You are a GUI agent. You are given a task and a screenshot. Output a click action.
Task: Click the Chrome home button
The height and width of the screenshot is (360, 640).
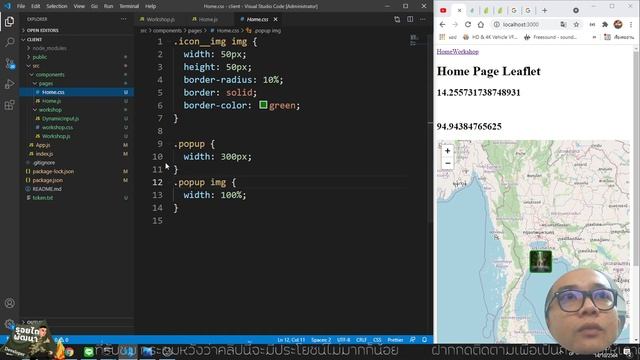pos(481,24)
